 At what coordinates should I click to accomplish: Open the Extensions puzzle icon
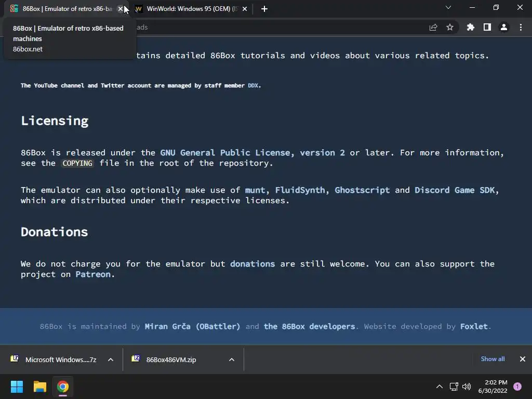pyautogui.click(x=470, y=27)
